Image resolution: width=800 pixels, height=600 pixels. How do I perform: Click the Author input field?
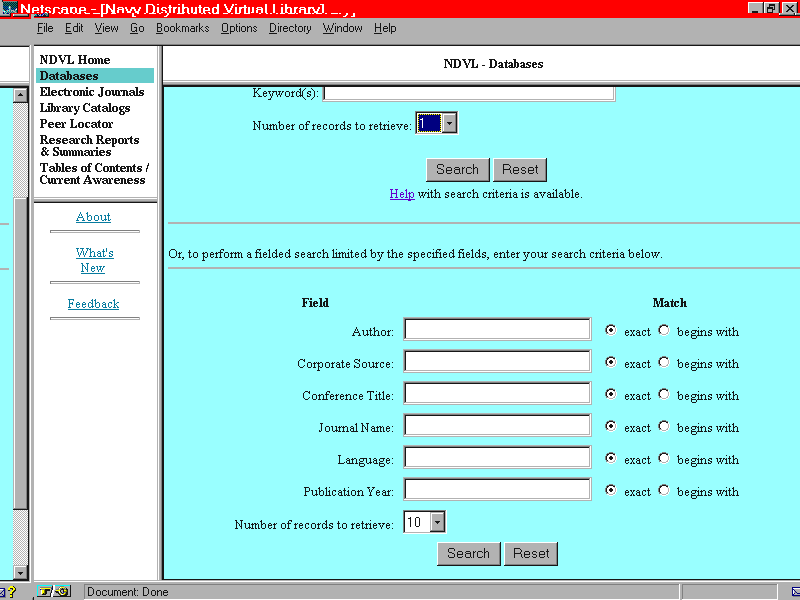497,329
